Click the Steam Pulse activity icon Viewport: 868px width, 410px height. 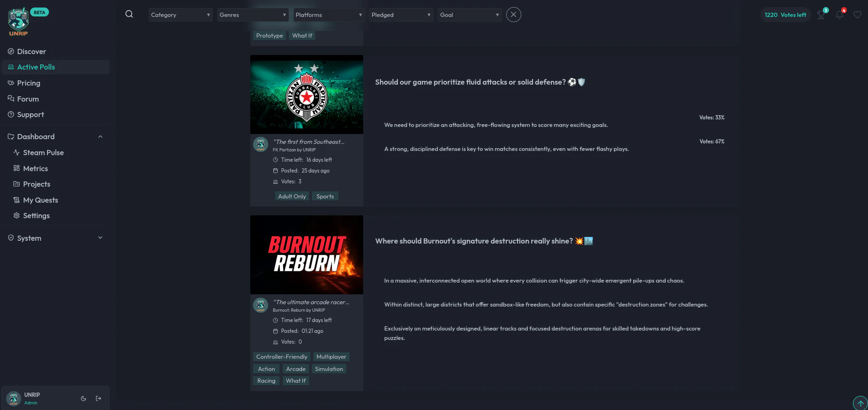(x=16, y=152)
